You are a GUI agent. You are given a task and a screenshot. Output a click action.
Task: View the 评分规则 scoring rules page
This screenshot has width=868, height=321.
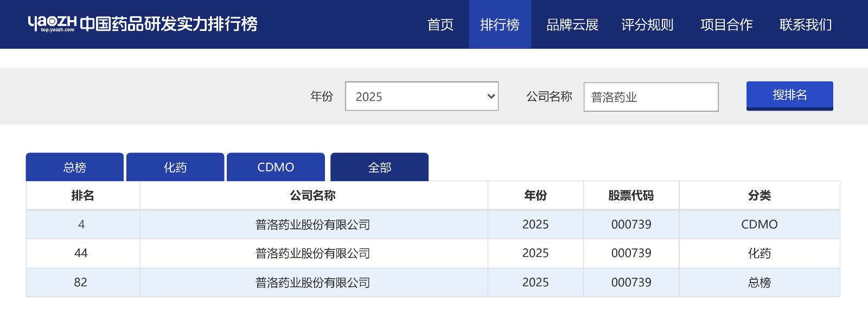click(647, 25)
